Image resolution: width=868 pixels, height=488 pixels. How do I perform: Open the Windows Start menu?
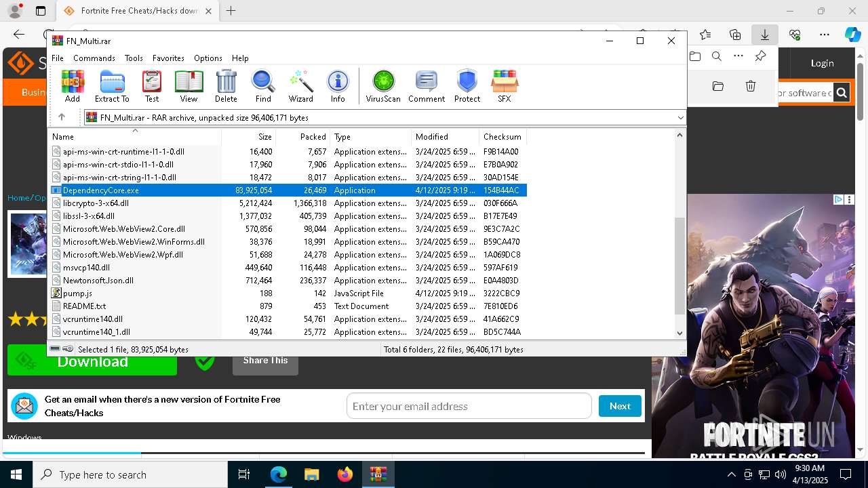coord(16,474)
